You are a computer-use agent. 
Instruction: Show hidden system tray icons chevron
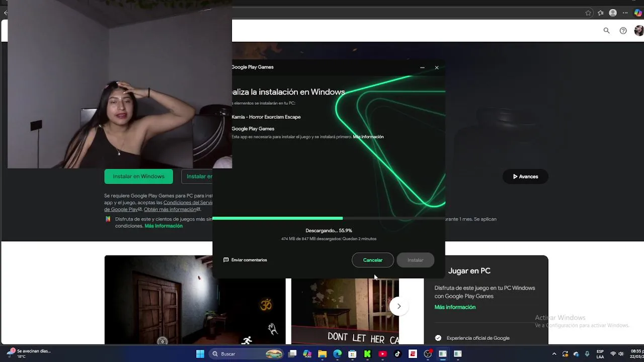[x=554, y=354]
